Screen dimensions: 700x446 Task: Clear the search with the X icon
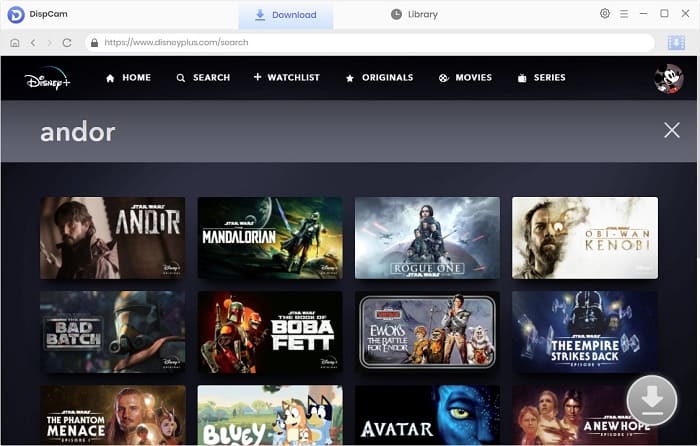click(671, 130)
